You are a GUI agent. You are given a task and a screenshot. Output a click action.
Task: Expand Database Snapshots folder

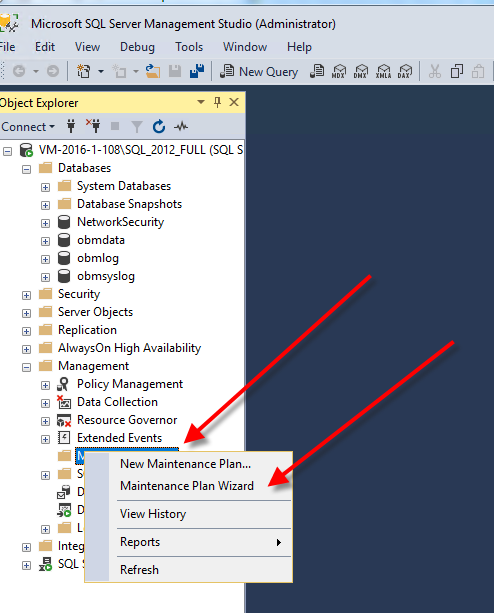pos(45,205)
